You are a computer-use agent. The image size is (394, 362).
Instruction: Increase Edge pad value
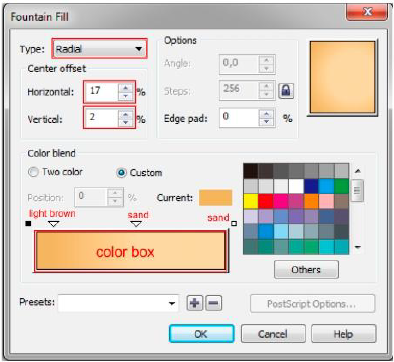click(x=266, y=114)
